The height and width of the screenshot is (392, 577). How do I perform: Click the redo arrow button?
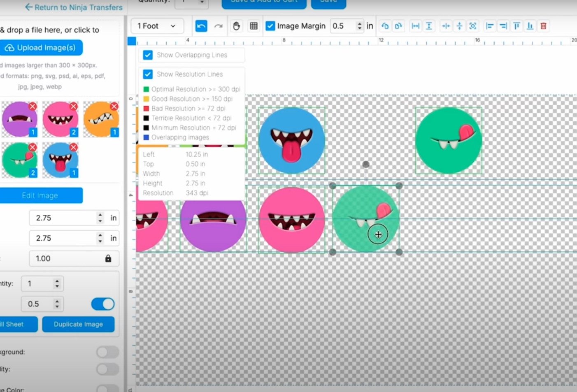click(219, 26)
